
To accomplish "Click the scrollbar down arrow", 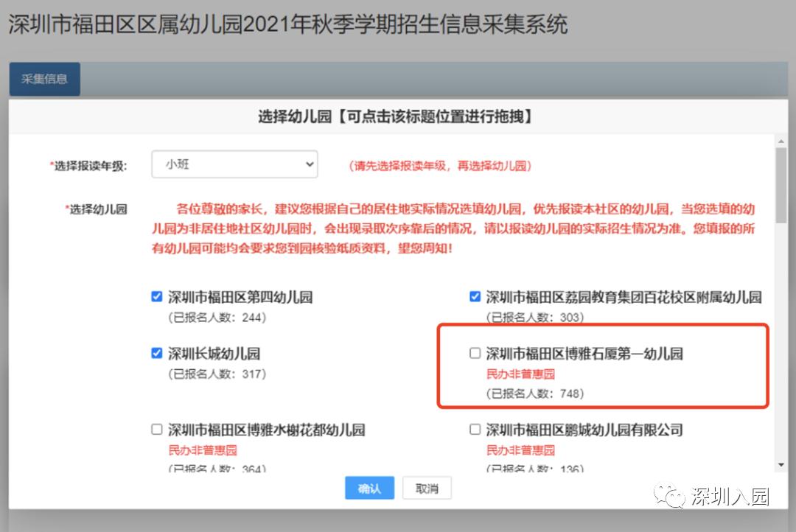I will pos(783,464).
